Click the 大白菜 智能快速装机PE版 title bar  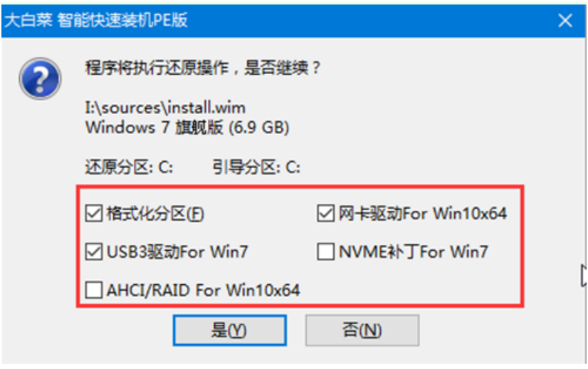(x=293, y=21)
